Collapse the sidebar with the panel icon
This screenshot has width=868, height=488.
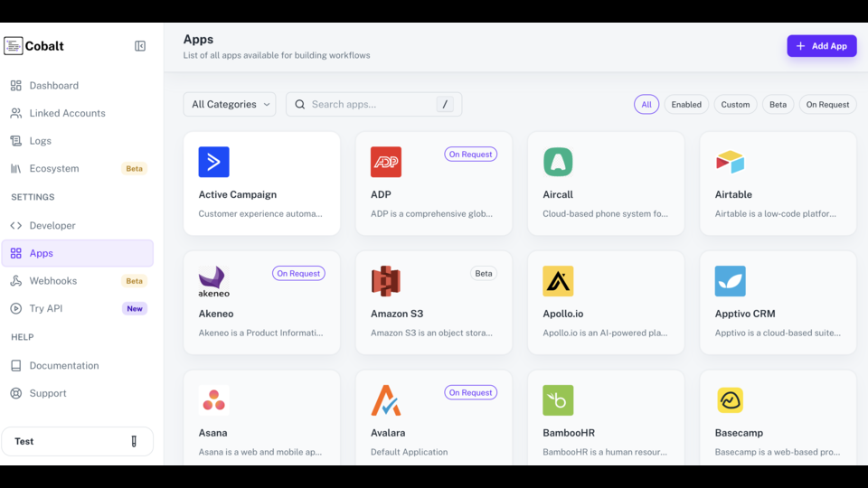(140, 46)
